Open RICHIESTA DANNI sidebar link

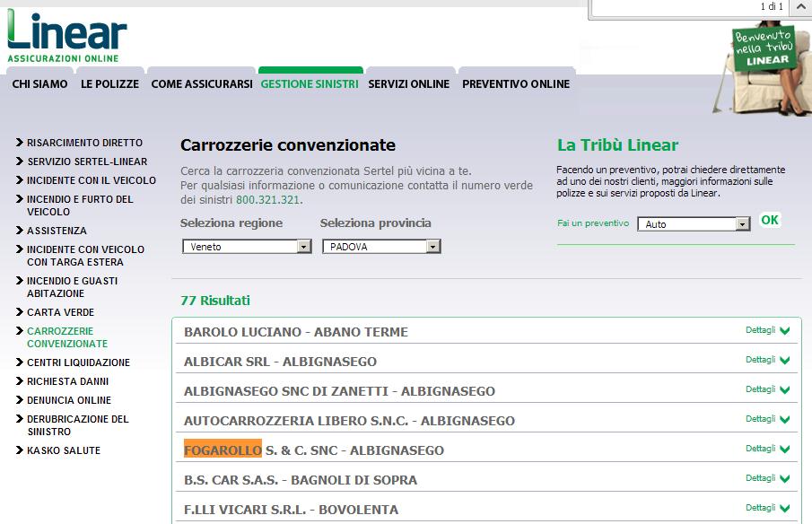68,381
